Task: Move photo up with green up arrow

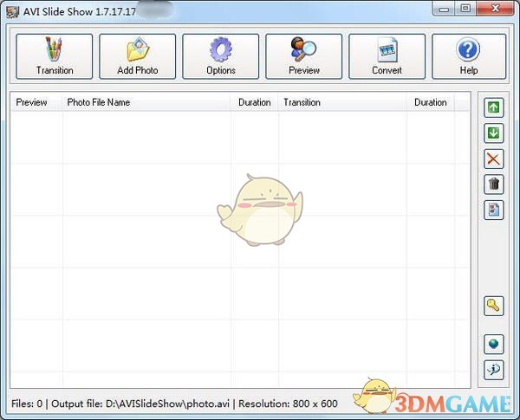Action: pos(493,107)
